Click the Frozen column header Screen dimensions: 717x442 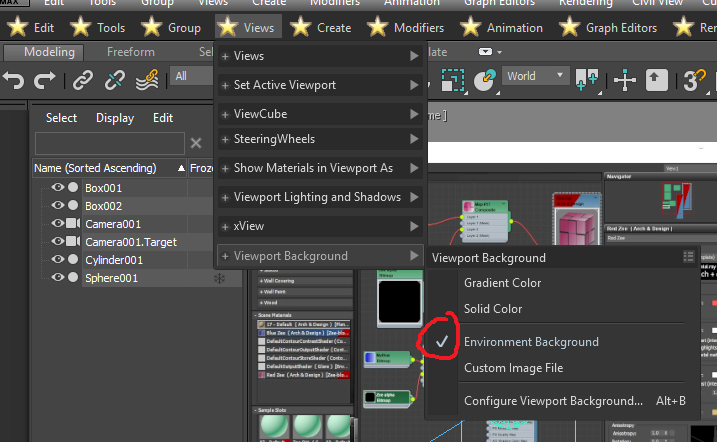click(x=202, y=168)
